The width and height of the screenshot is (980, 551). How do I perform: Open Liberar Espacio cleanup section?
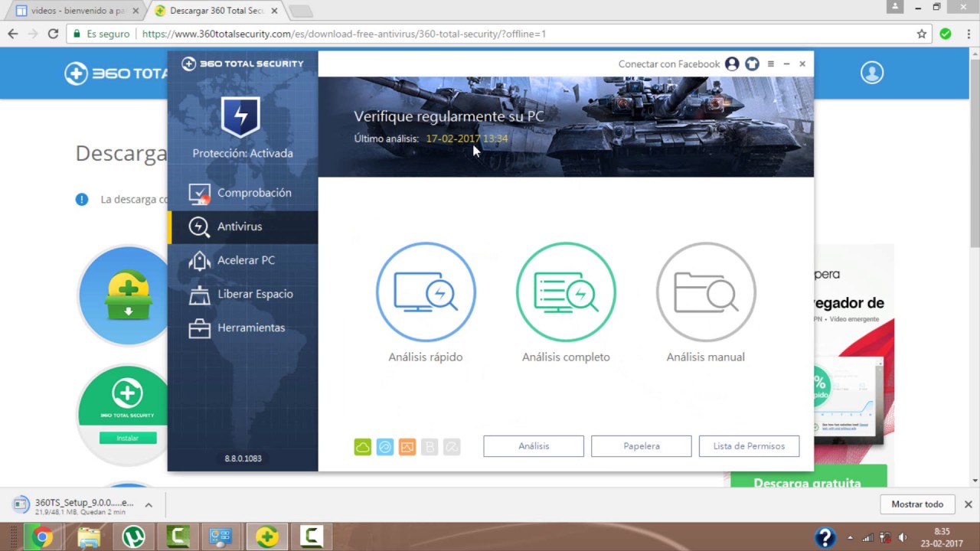[x=243, y=294]
